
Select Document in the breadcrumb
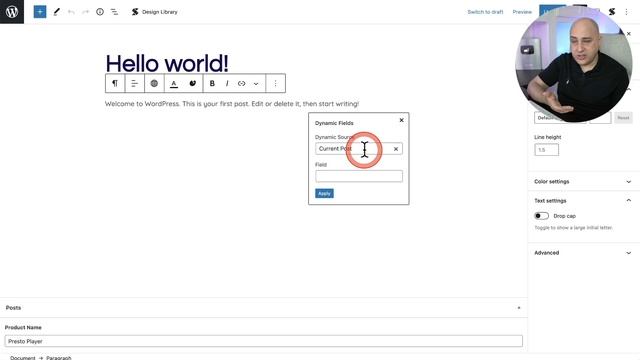click(x=23, y=358)
